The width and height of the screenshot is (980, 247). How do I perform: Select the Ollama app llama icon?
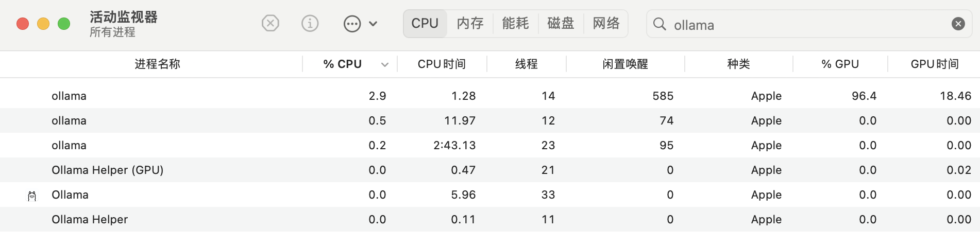pyautogui.click(x=32, y=196)
